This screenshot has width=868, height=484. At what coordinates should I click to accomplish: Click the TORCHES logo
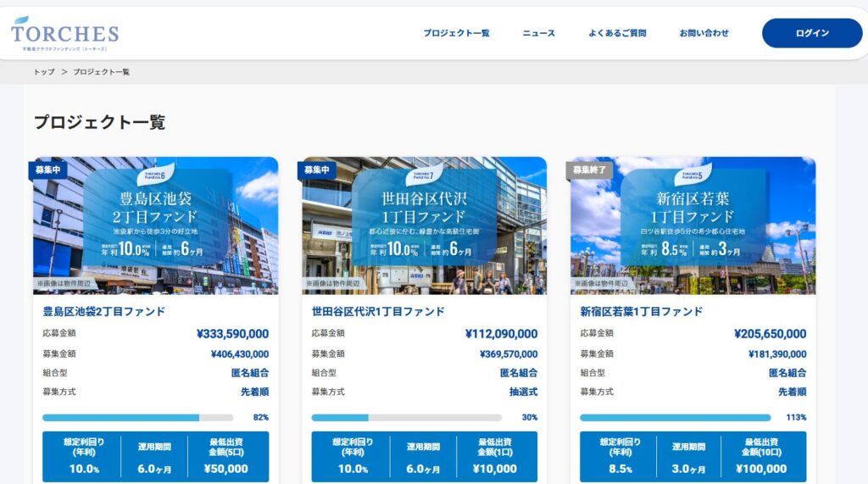click(64, 34)
